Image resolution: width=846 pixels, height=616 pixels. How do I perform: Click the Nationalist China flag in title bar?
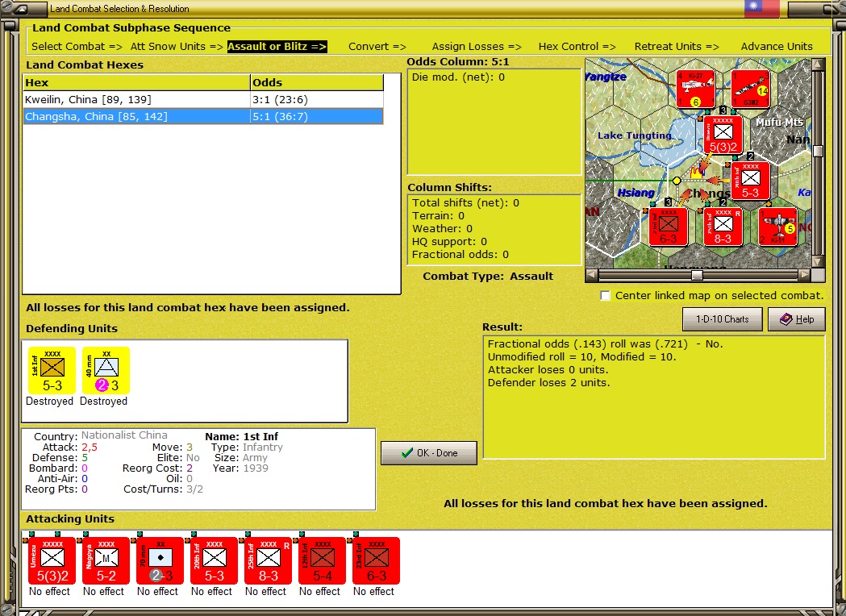(x=762, y=8)
